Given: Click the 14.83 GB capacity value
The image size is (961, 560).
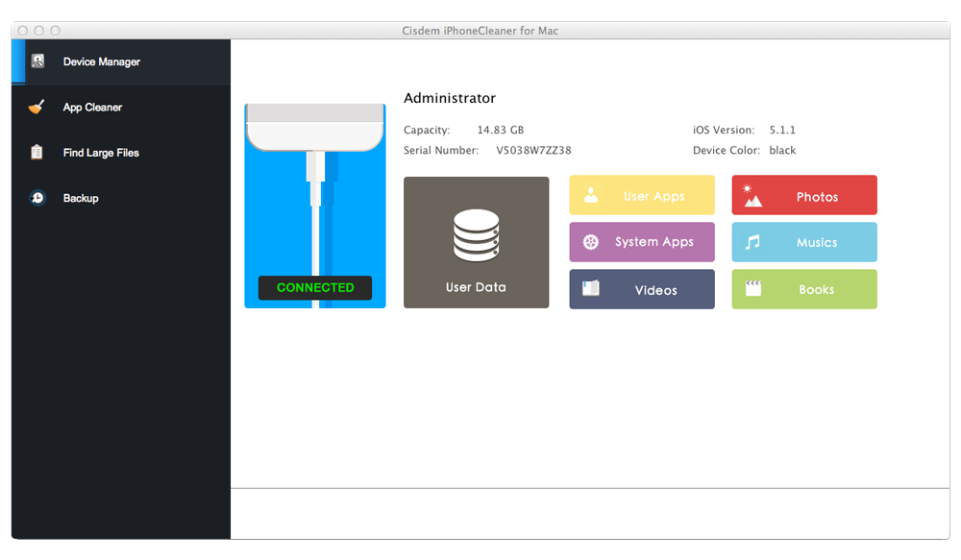Looking at the screenshot, I should (500, 130).
